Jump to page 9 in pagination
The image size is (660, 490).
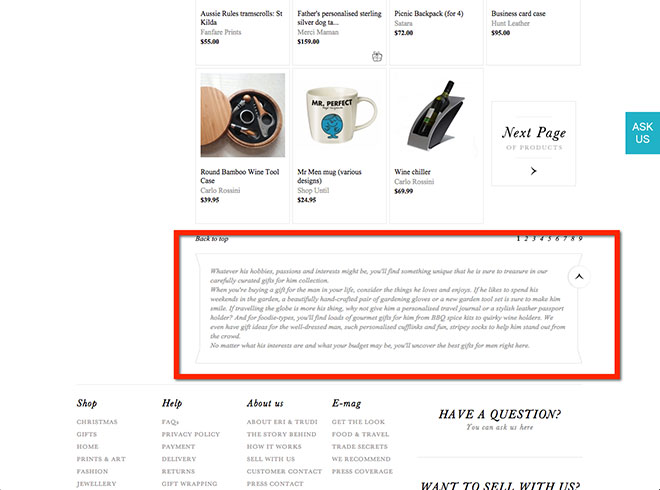pos(580,239)
